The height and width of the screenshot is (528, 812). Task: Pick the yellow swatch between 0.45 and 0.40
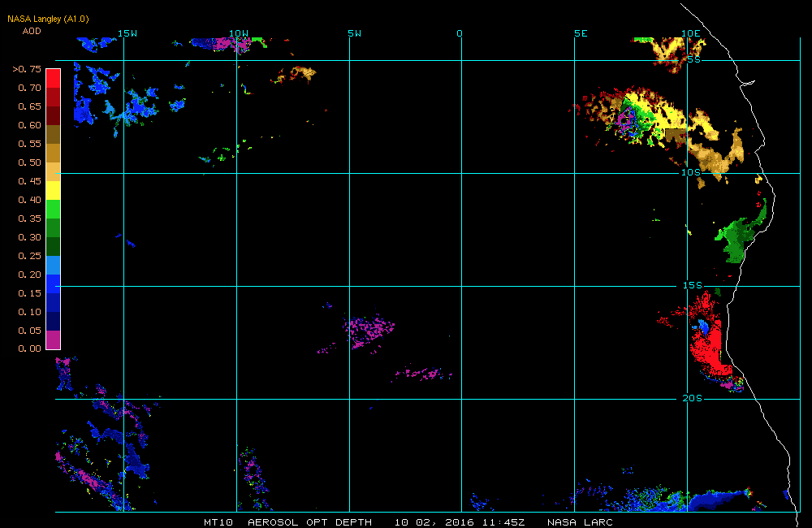(54, 190)
